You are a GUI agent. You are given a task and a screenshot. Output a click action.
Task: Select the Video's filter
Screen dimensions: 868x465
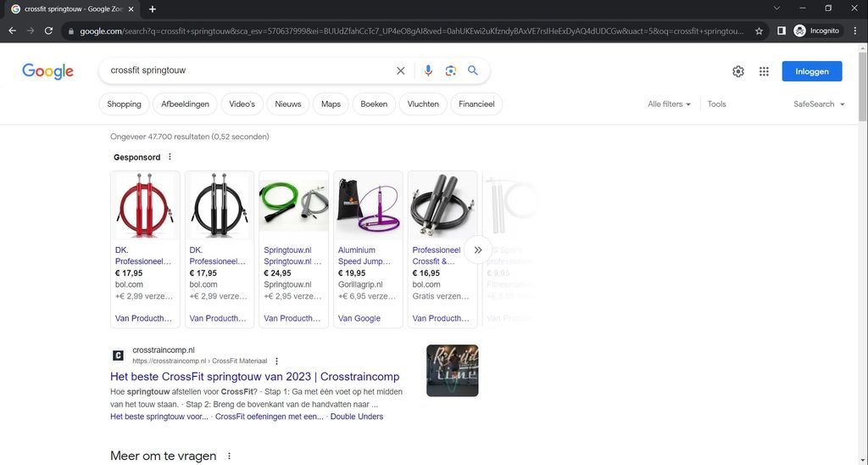click(x=242, y=104)
